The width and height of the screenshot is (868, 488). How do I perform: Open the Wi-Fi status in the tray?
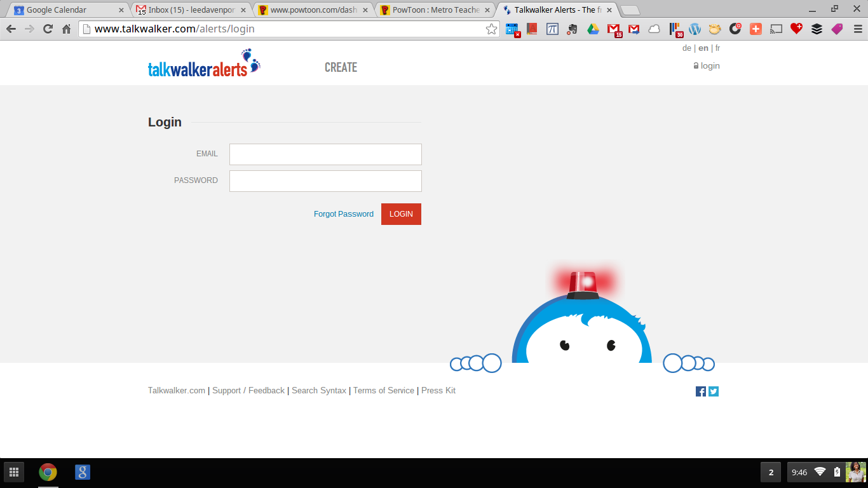[820, 471]
